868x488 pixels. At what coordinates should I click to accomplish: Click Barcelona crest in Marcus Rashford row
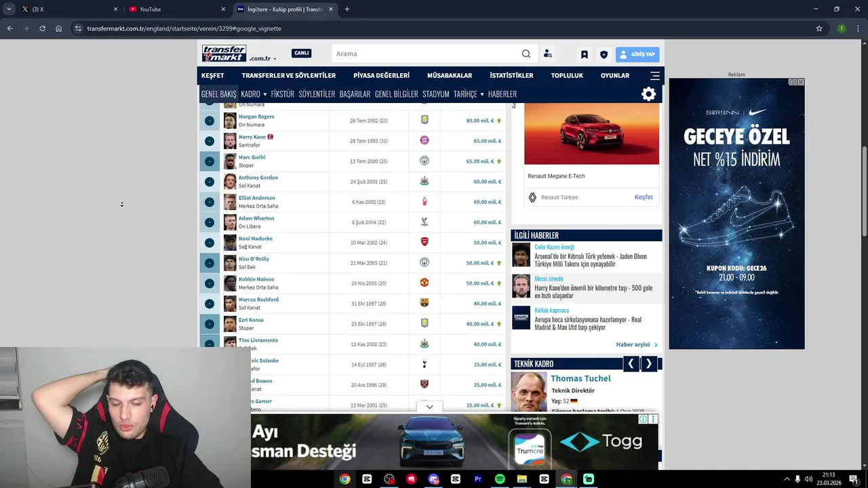click(x=425, y=303)
